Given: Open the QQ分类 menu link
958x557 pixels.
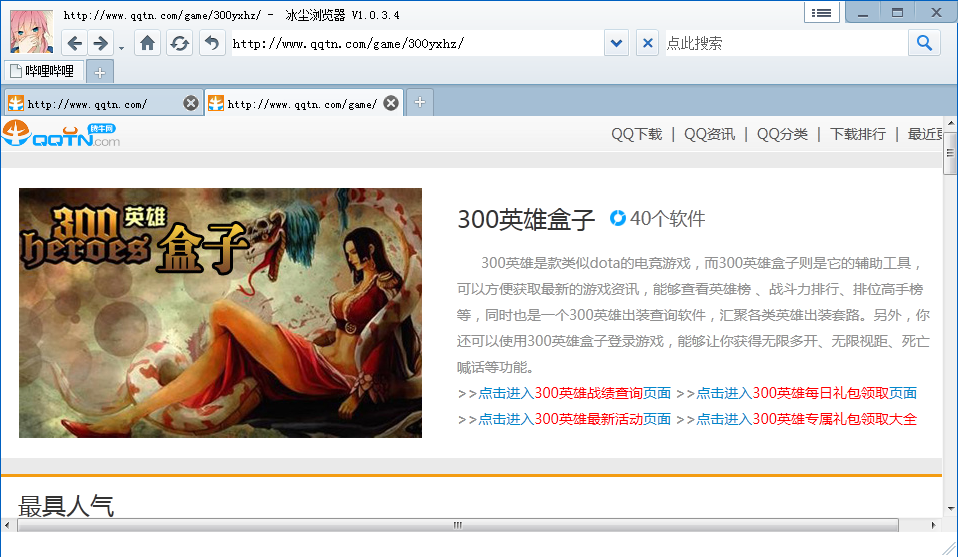Looking at the screenshot, I should (782, 134).
